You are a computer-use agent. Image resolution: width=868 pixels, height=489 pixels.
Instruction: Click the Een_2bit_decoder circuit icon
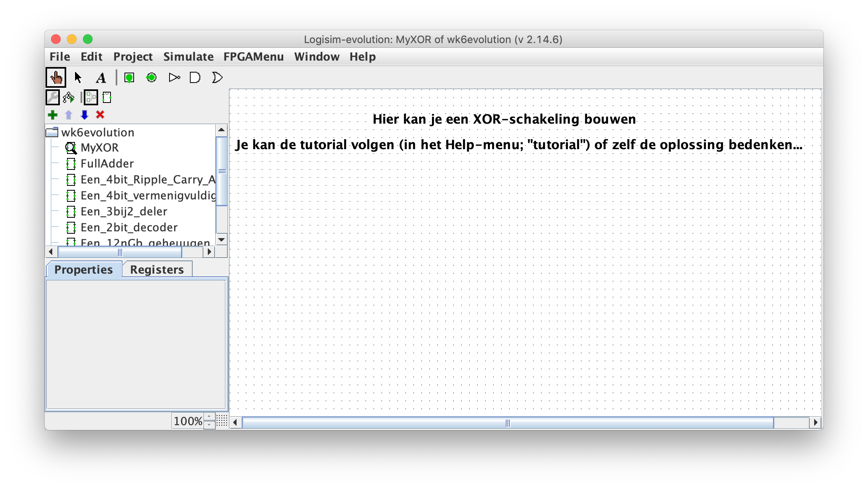coord(71,227)
